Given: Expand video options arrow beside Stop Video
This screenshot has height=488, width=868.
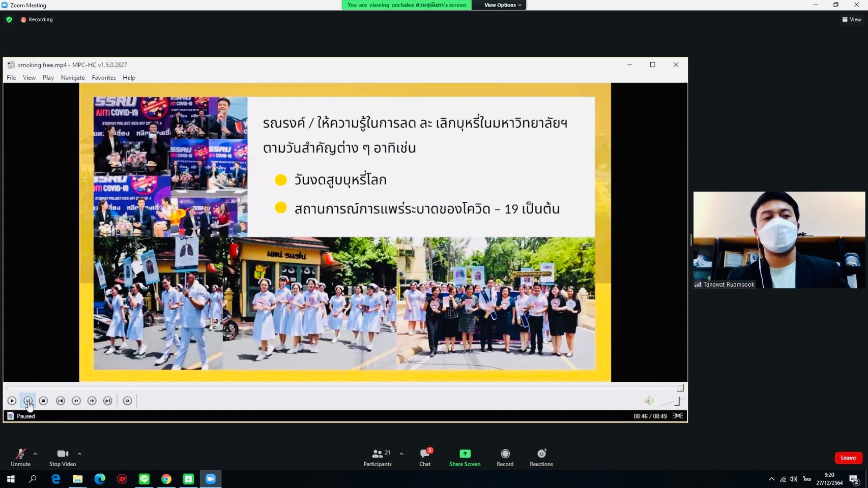Looking at the screenshot, I should pos(79,453).
